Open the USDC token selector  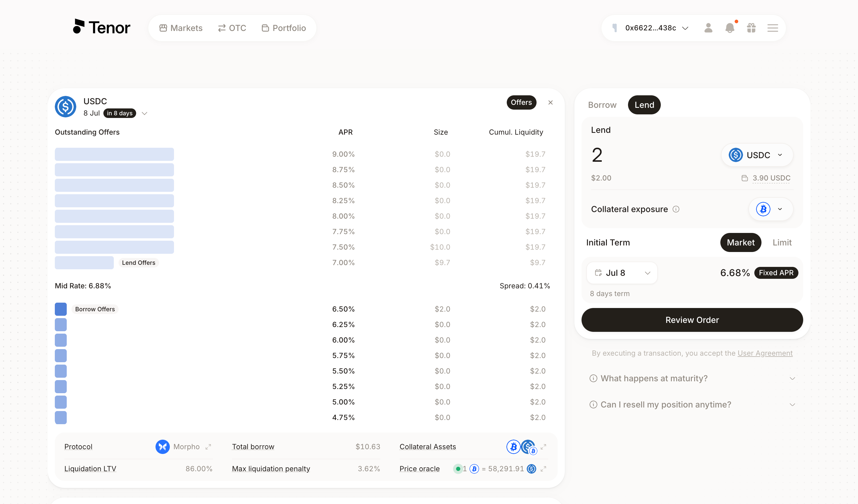tap(757, 155)
